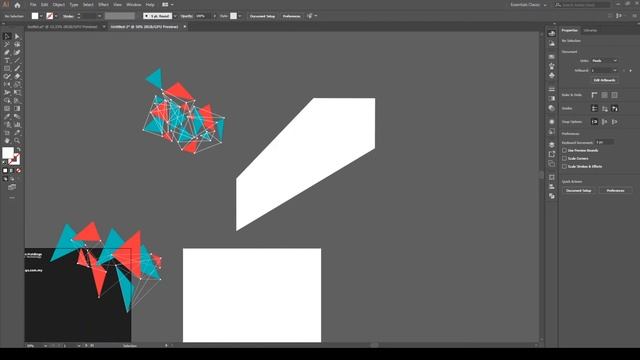Select the Column Graph tool
The height and width of the screenshot is (360, 640).
click(17, 124)
